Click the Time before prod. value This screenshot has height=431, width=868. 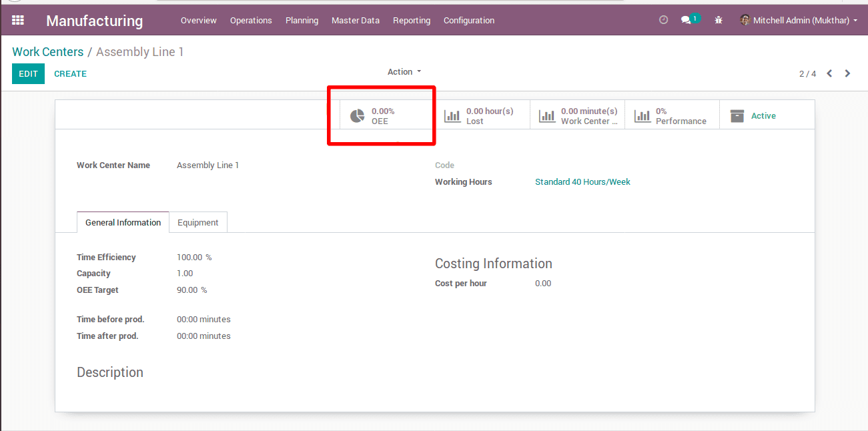tap(203, 319)
